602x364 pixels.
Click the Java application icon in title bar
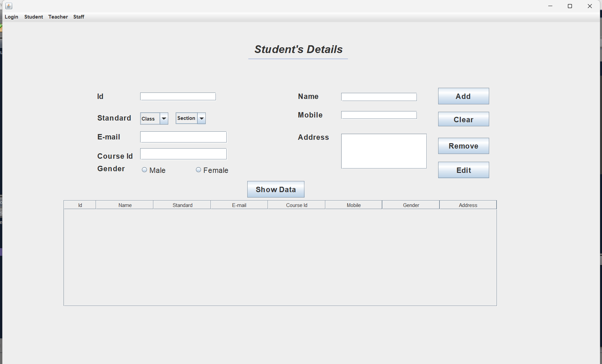[x=9, y=6]
